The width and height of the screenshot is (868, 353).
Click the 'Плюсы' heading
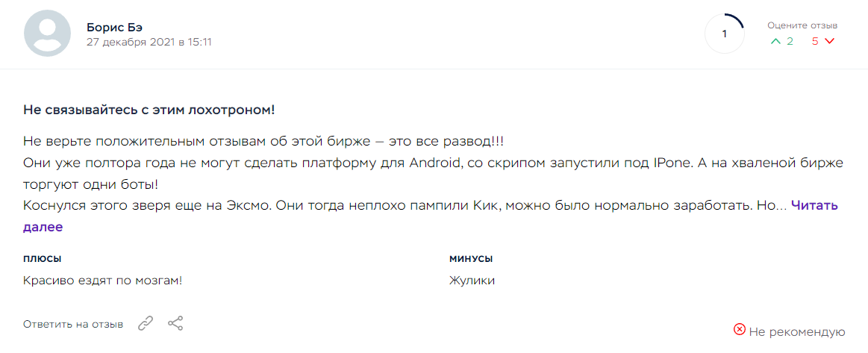[42, 259]
